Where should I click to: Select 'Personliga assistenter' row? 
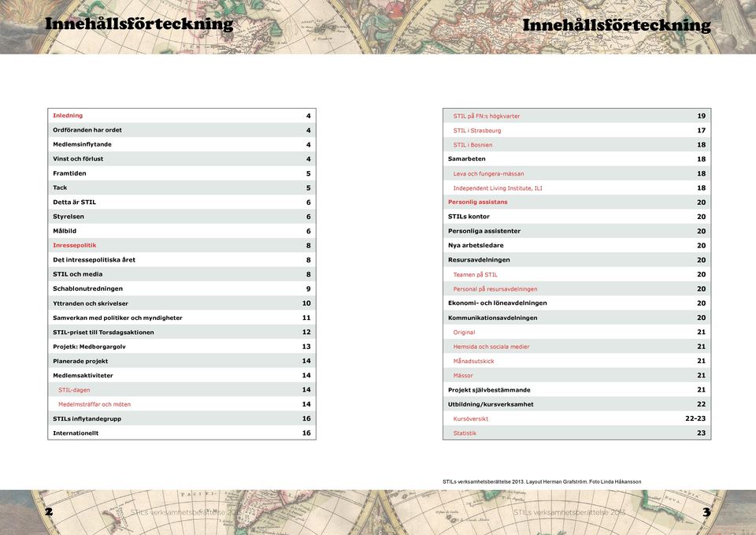(577, 231)
